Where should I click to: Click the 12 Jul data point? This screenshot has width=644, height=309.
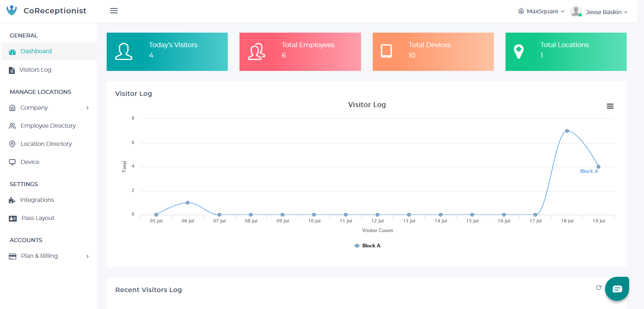pos(378,215)
